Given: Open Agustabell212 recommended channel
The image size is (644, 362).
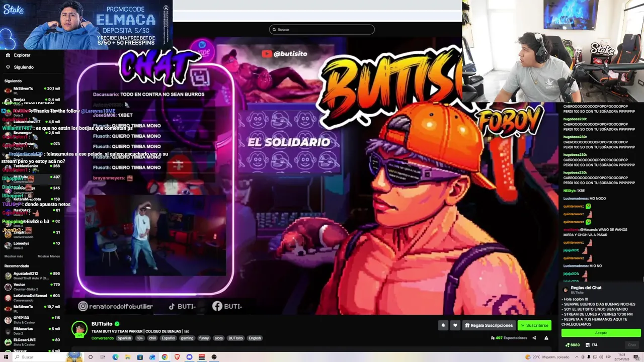Looking at the screenshot, I should pyautogui.click(x=32, y=275).
